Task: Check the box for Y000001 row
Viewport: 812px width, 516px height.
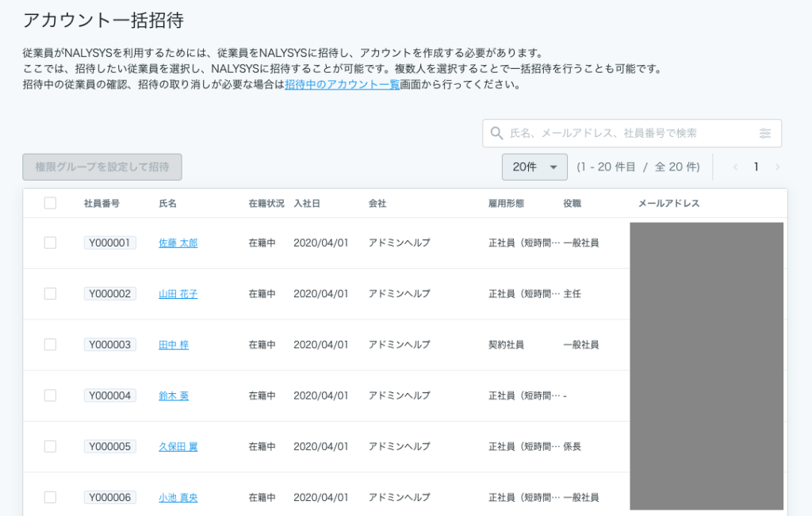Action: 50,243
